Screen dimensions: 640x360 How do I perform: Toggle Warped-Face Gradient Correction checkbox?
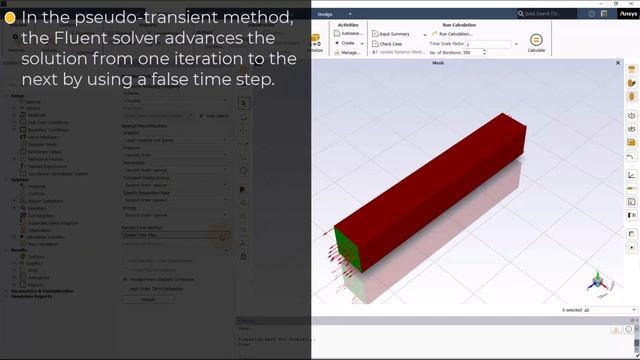click(125, 280)
